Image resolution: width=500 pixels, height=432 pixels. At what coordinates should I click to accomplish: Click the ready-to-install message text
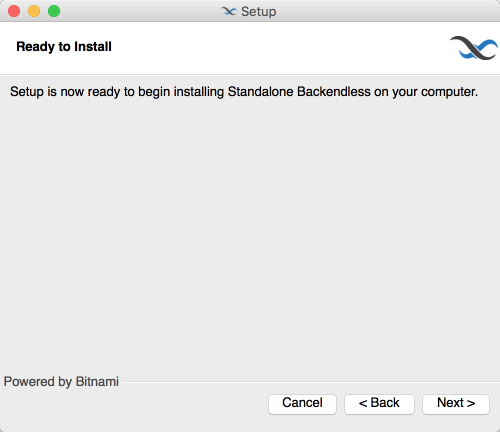(x=244, y=92)
